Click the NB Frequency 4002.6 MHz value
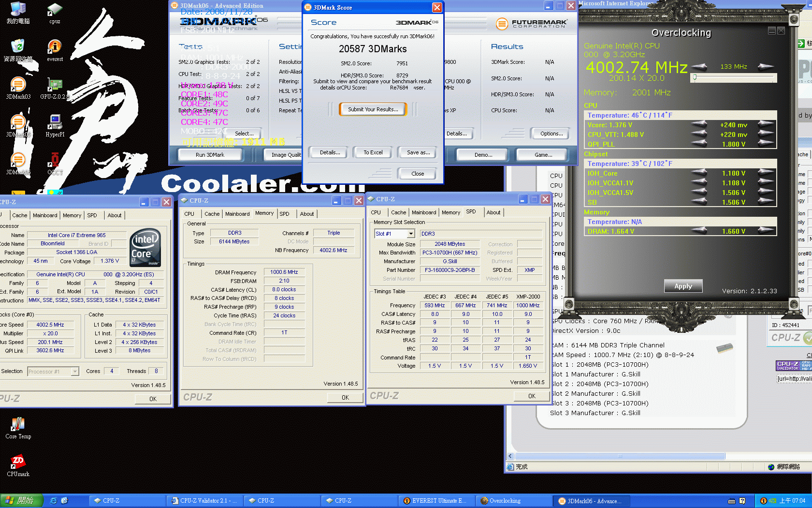812x508 pixels. pos(333,250)
